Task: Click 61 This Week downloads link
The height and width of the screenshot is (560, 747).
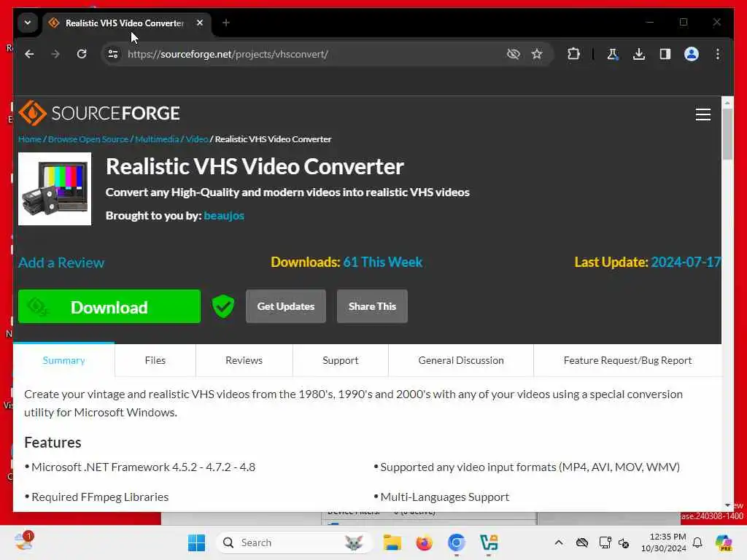Action: (x=382, y=262)
